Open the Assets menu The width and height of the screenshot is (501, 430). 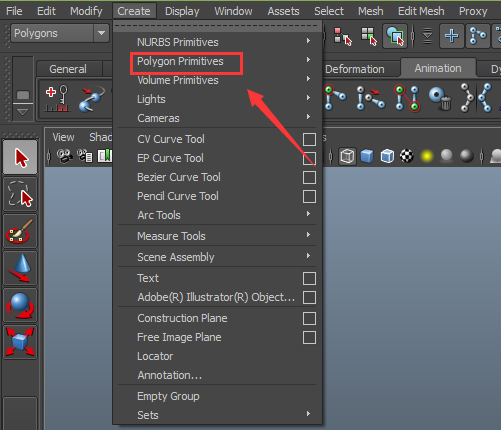(283, 11)
